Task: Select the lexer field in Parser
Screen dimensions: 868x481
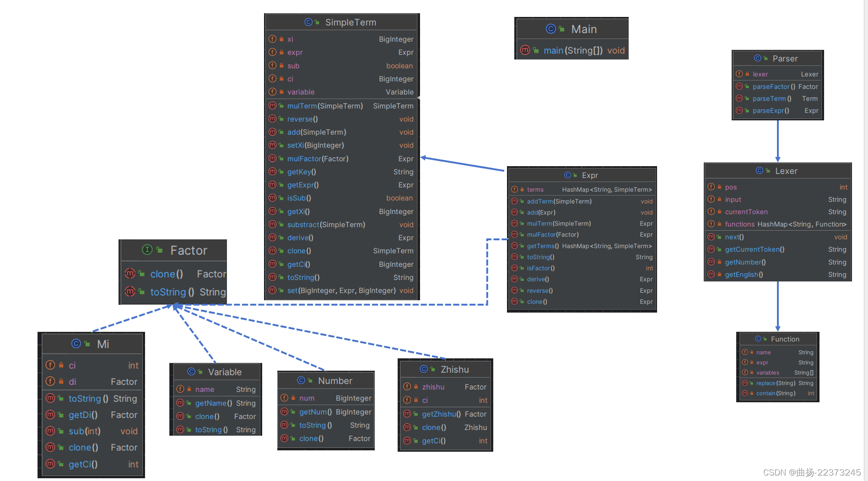Action: pos(777,74)
